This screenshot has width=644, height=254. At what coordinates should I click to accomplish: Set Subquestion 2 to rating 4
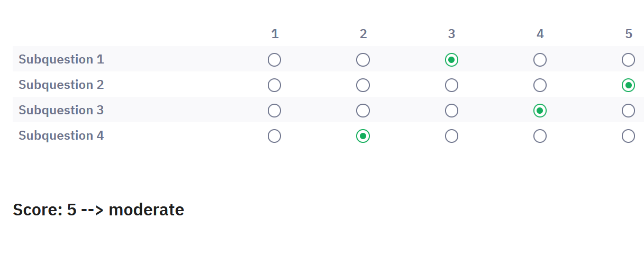540,85
